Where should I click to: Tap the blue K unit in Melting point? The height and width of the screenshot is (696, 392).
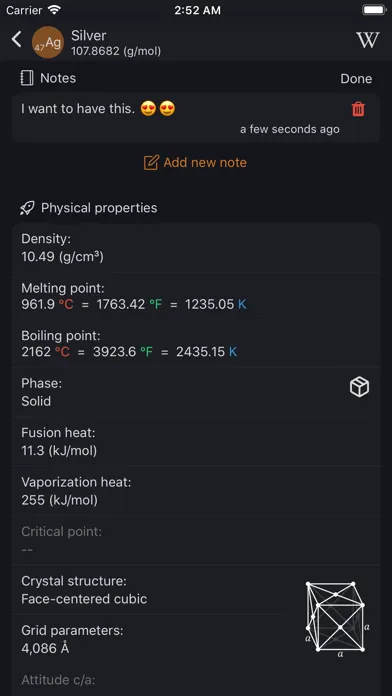click(242, 304)
